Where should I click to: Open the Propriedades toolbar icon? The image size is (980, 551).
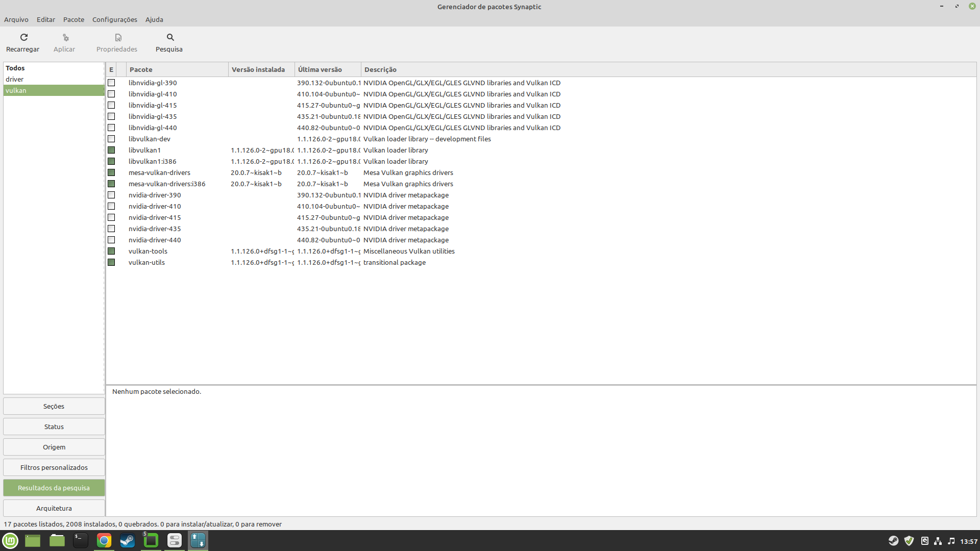[118, 37]
